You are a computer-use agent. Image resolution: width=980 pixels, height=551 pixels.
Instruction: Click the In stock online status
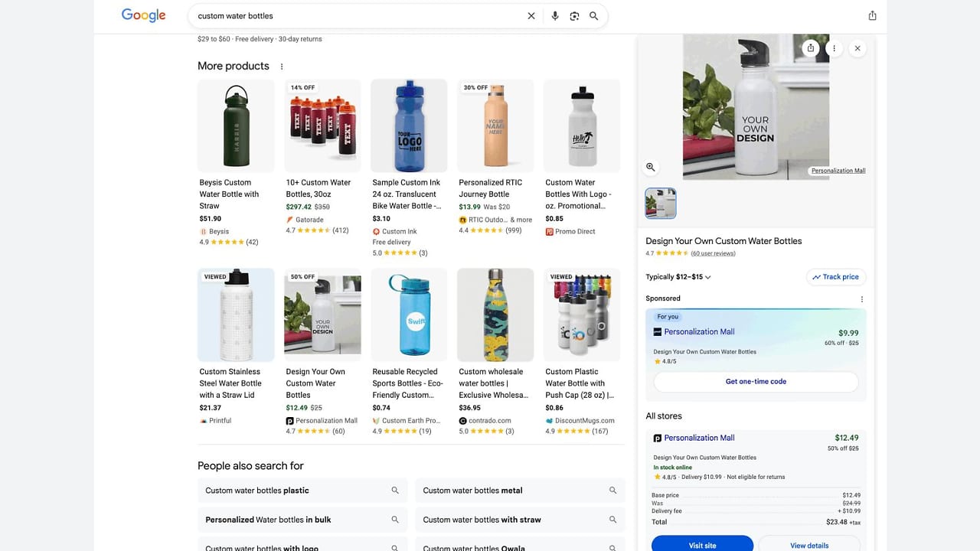(x=672, y=468)
